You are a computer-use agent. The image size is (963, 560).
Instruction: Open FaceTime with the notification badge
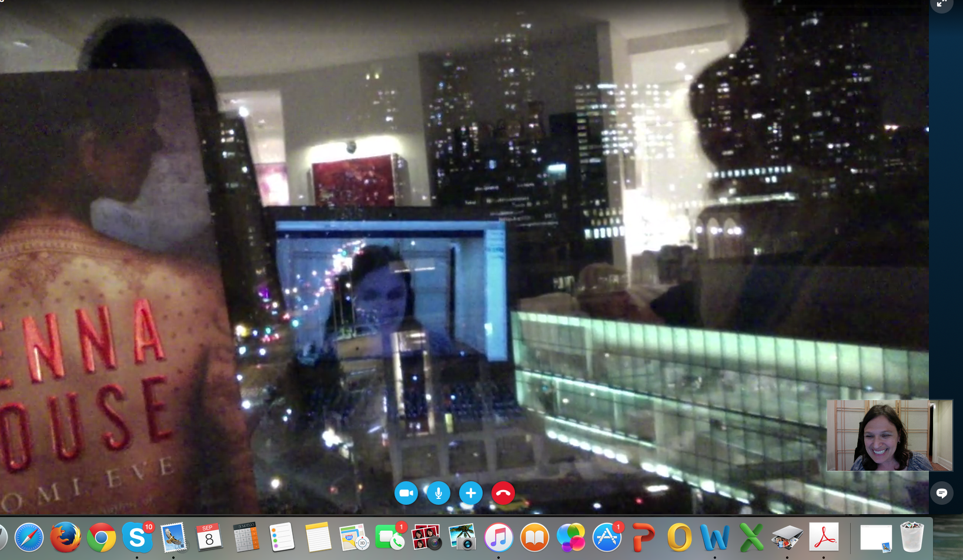click(389, 538)
